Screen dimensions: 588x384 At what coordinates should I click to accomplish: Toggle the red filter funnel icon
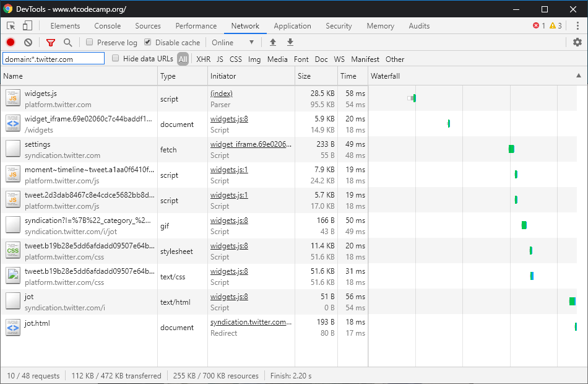51,42
